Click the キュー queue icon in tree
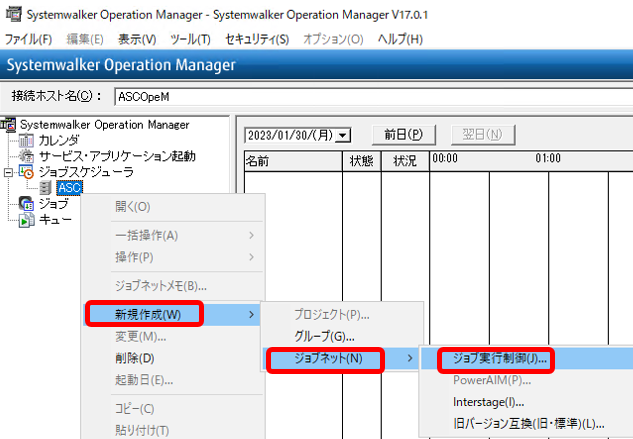The image size is (633, 439). click(x=26, y=220)
